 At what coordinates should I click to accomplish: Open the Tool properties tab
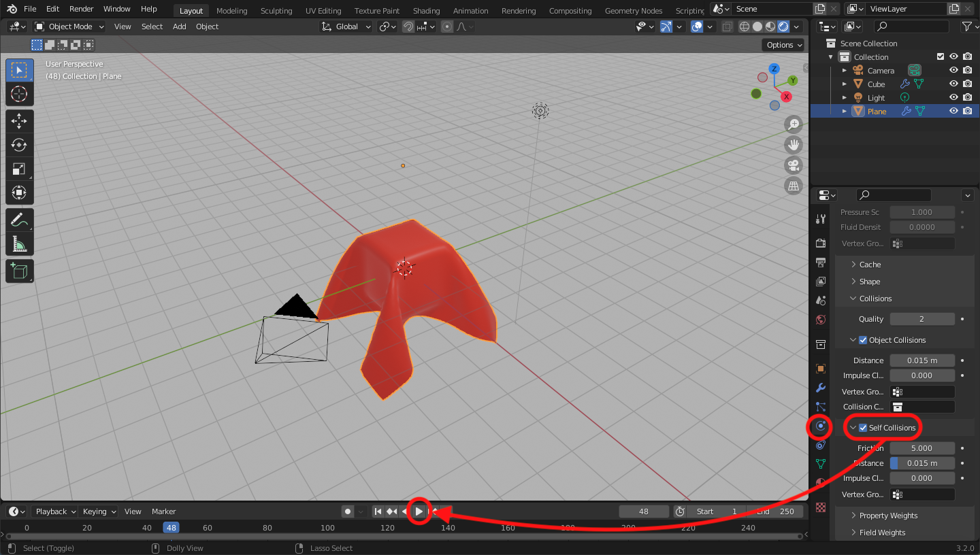click(x=821, y=218)
